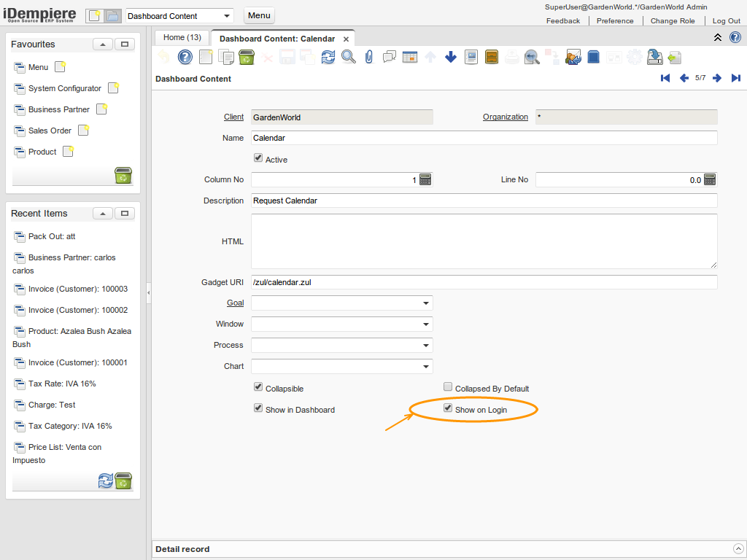Uncheck the Collapsible option
The width and height of the screenshot is (747, 560).
258,387
